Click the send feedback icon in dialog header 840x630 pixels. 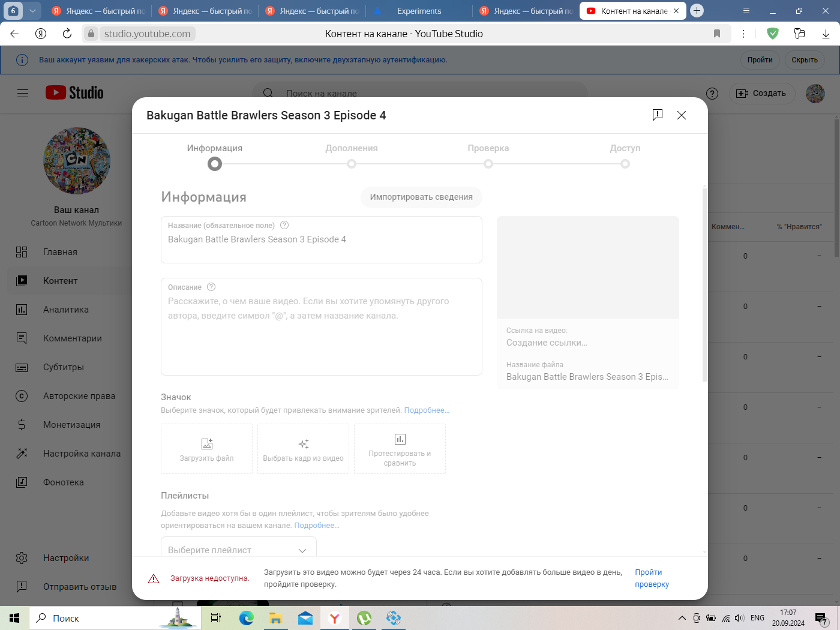coord(658,115)
